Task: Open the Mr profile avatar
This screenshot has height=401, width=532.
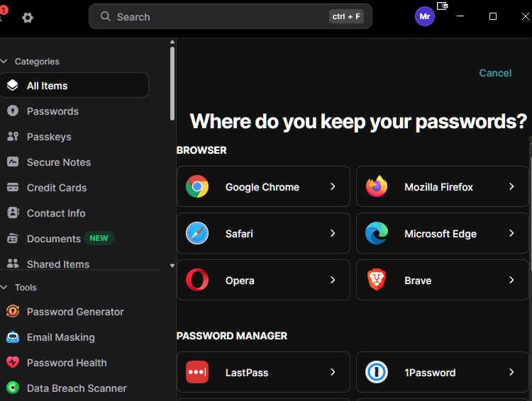Action: (425, 16)
